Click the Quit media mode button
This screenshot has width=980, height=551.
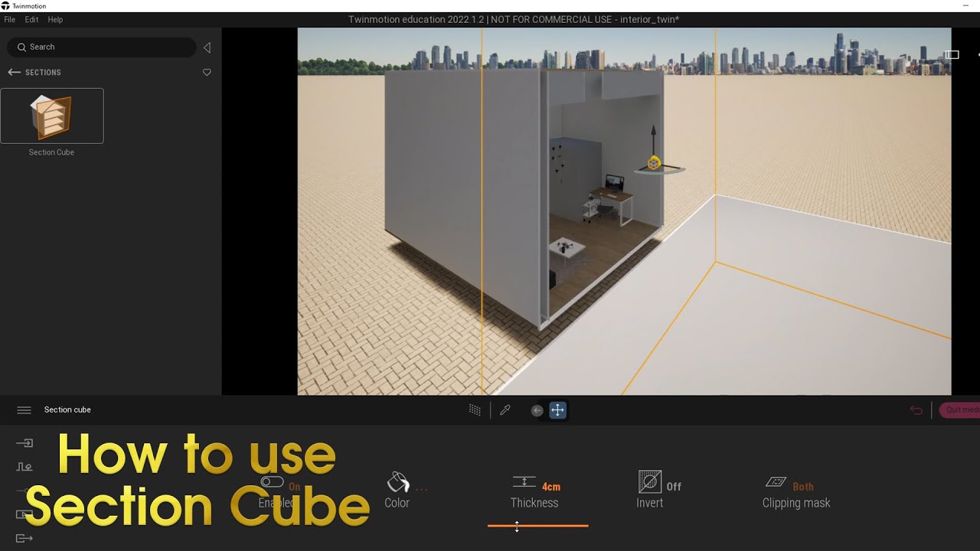click(x=960, y=410)
